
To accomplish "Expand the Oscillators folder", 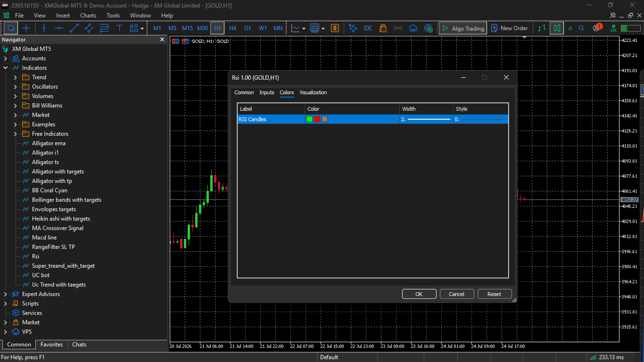I will coord(16,87).
